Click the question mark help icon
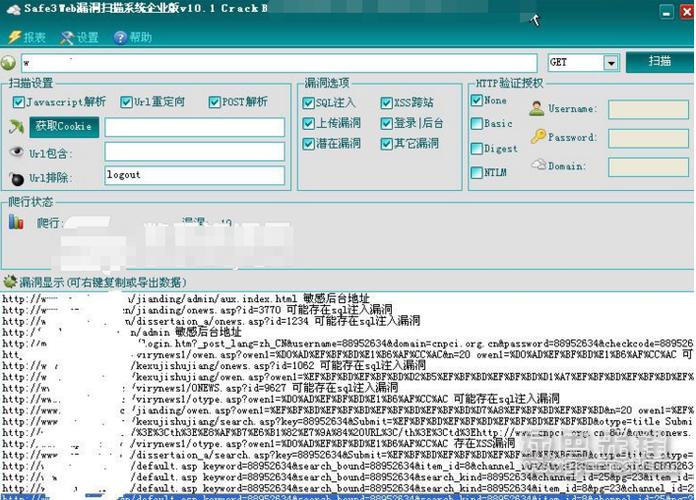The width and height of the screenshot is (696, 500). [x=120, y=38]
